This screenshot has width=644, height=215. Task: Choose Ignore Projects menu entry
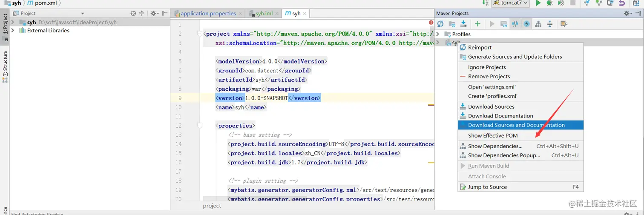coord(520,67)
